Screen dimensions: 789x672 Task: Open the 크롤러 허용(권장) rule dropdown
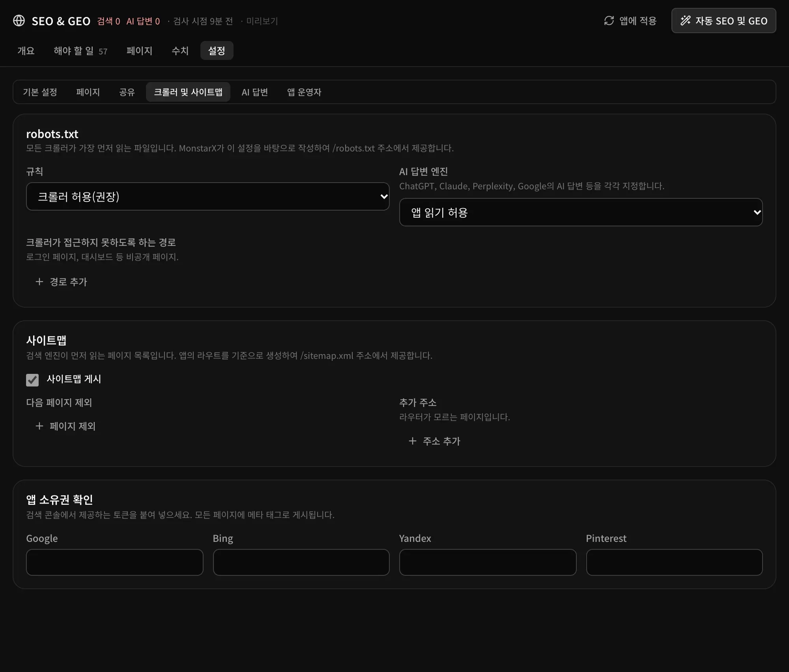coord(208,196)
